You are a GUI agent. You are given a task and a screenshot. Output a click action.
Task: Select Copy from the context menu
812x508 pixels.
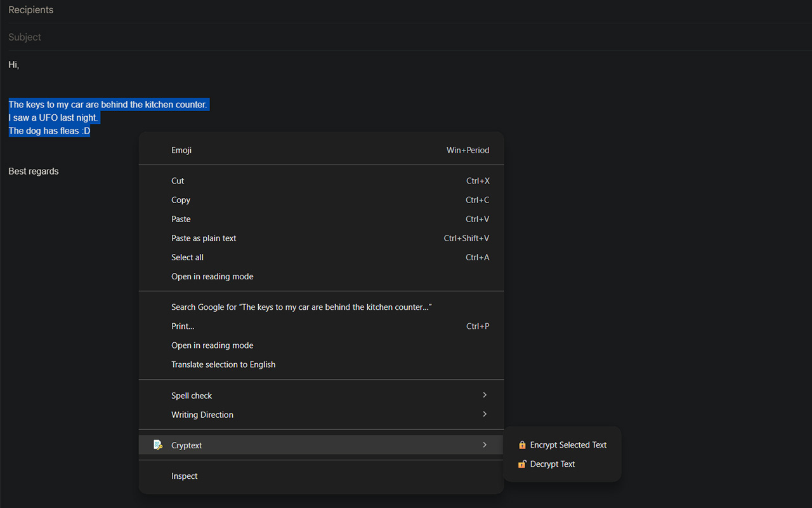(x=321, y=200)
